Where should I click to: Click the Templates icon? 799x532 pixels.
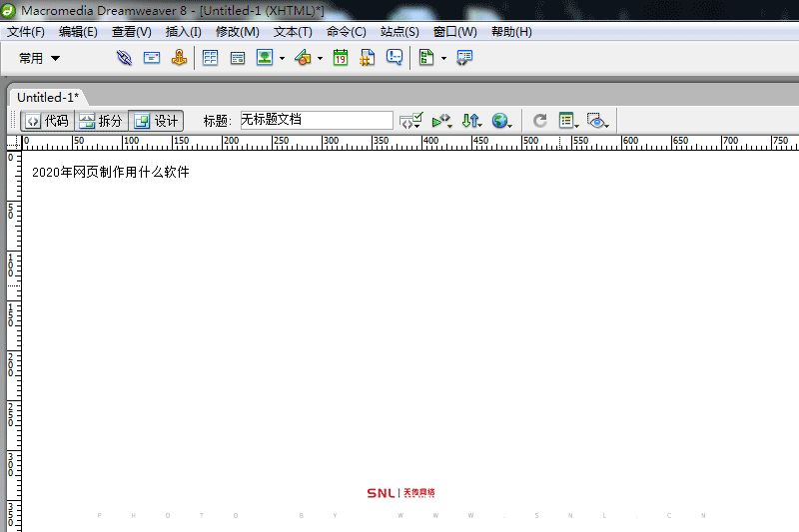pyautogui.click(x=426, y=58)
